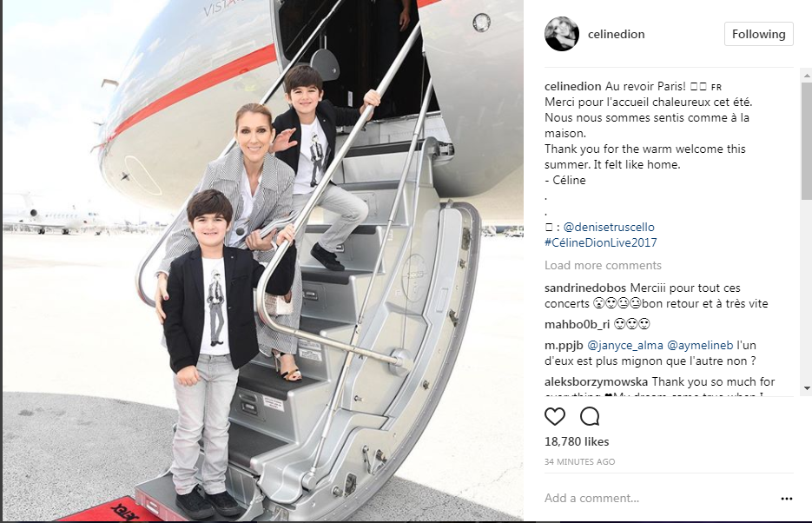Image resolution: width=812 pixels, height=523 pixels.
Task: Open the aleksborzymowska commenter profile
Action: point(596,382)
